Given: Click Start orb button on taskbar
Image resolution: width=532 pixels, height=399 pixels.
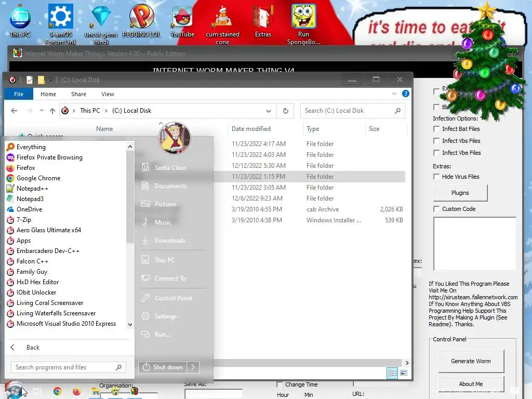Looking at the screenshot, I should 14,390.
